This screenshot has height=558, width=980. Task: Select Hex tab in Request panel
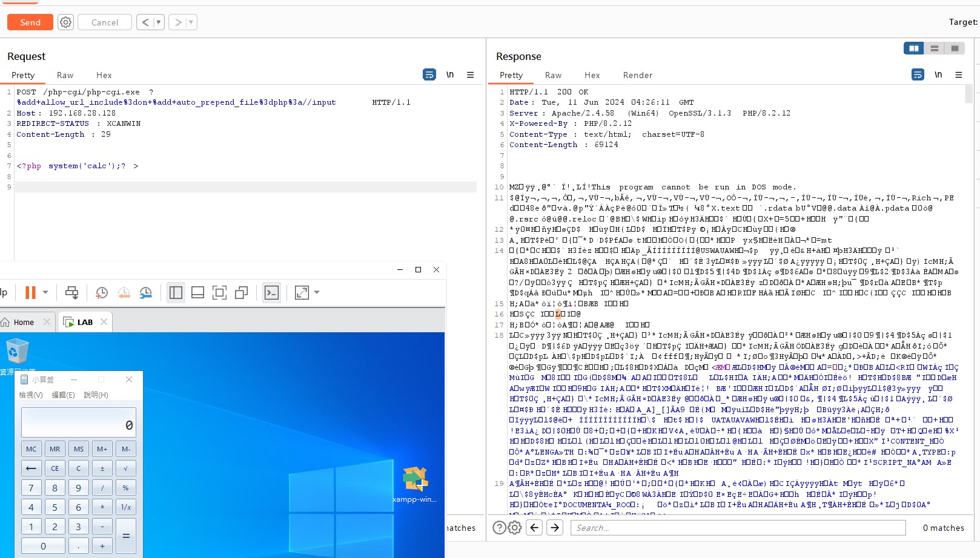[x=104, y=75]
